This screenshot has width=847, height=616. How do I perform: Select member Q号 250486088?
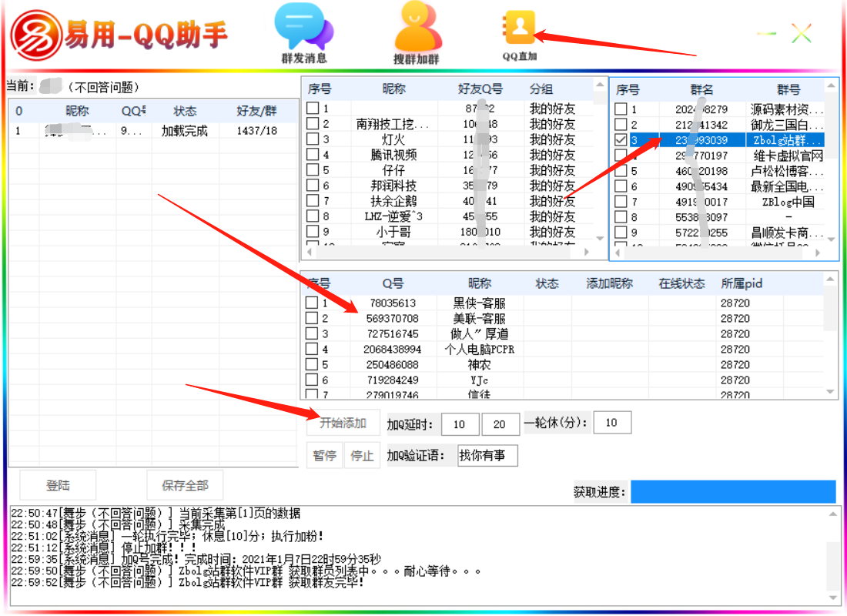click(392, 365)
